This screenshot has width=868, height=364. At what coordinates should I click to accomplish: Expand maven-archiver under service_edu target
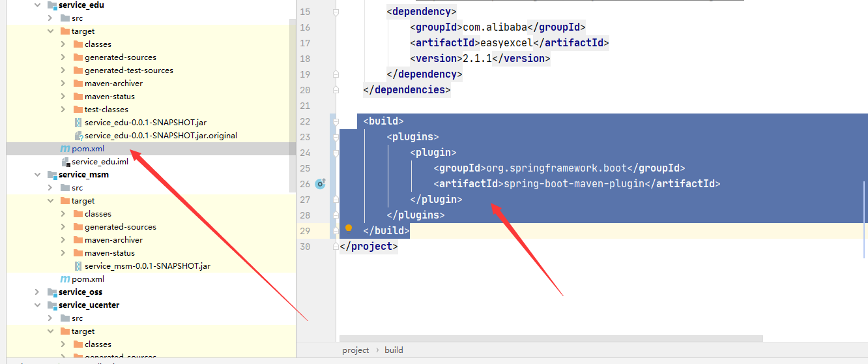coord(63,83)
